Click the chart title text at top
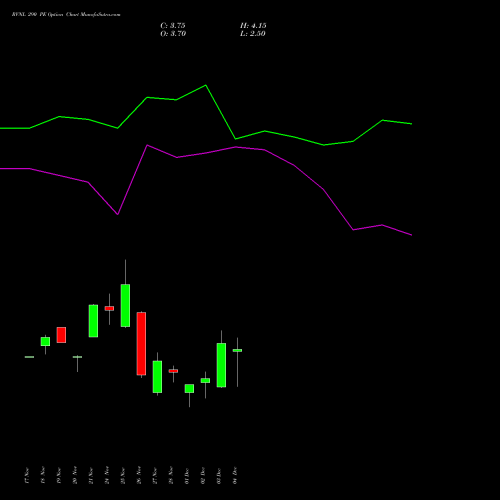The image size is (500, 500). click(66, 15)
